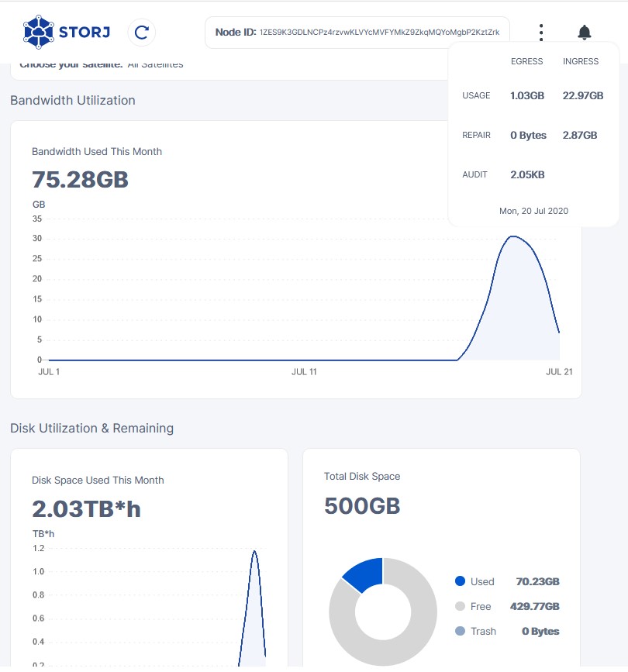The width and height of the screenshot is (628, 672).
Task: Click the JUL 1 axis label
Action: tap(49, 372)
